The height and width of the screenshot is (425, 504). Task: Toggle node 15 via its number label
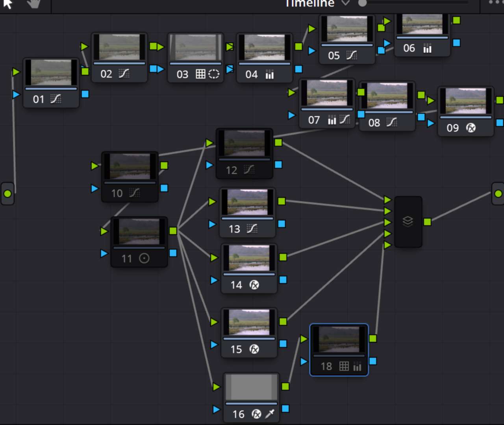coord(236,349)
